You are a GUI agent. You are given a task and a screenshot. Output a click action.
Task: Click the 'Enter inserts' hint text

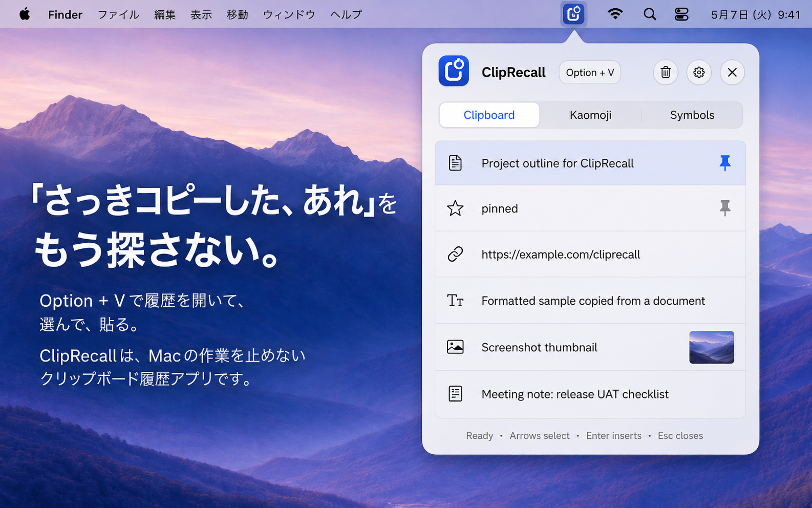click(613, 436)
